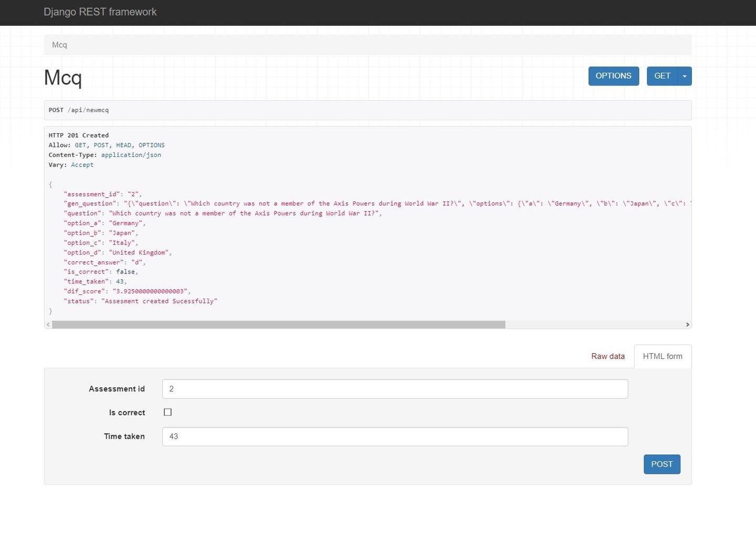Screen dimensions: 756x550
Task: Click the GET button
Action: tap(662, 76)
